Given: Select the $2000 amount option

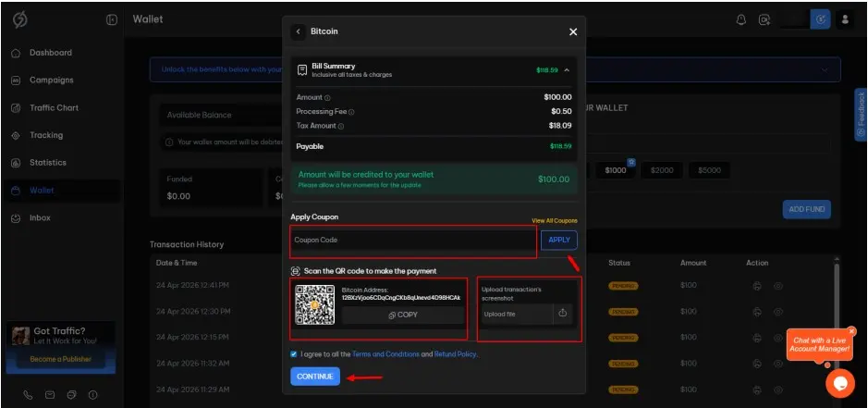Looking at the screenshot, I should pos(662,170).
